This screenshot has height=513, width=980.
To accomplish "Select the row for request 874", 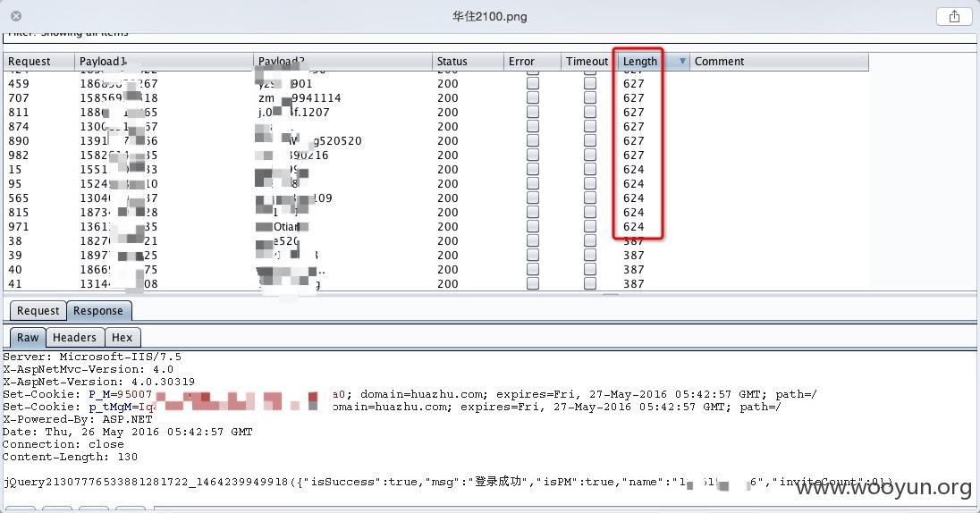I will click(436, 126).
